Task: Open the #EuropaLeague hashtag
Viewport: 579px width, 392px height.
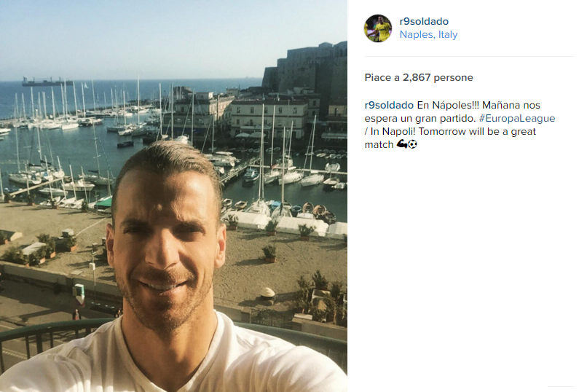Action: 517,118
